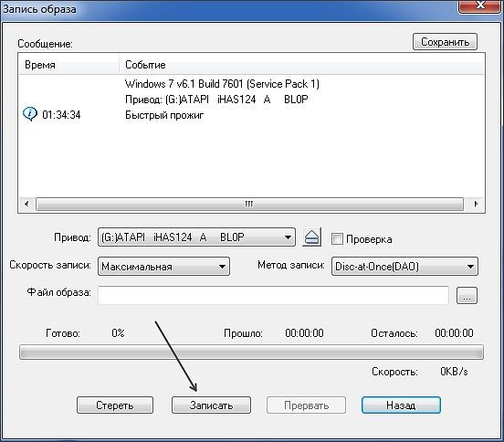Expand the Скорость записи dropdown

[163, 267]
